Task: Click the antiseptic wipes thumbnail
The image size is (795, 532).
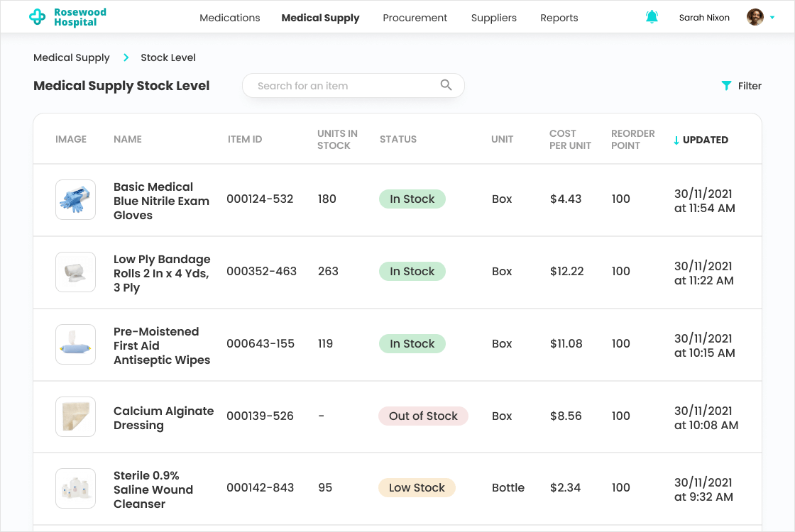Action: tap(75, 344)
